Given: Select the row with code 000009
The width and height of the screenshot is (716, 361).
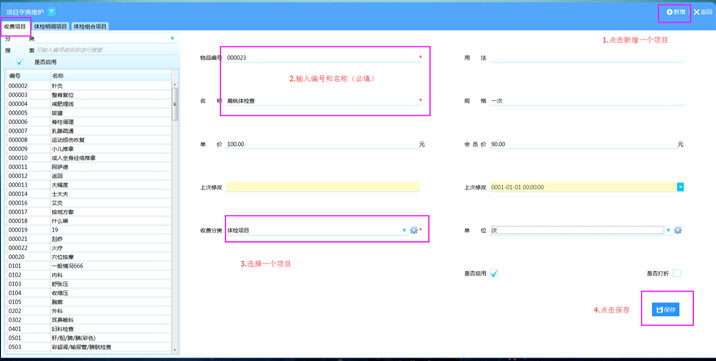Looking at the screenshot, I should [x=89, y=149].
